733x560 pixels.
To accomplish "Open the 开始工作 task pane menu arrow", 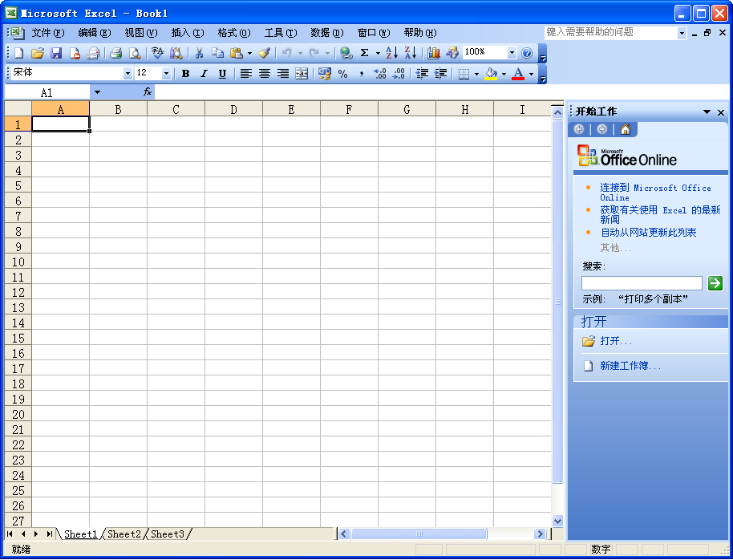I will 707,112.
